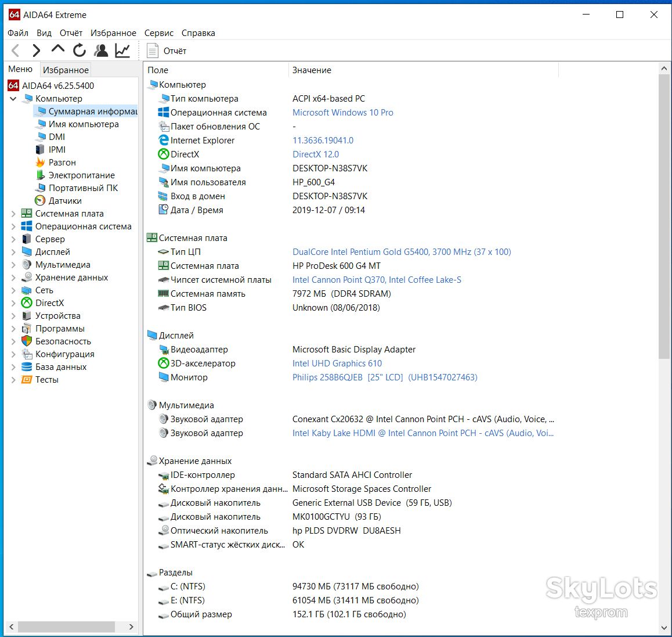Select the Портативный ПК laptop icon
This screenshot has width=672, height=637.
41,188
